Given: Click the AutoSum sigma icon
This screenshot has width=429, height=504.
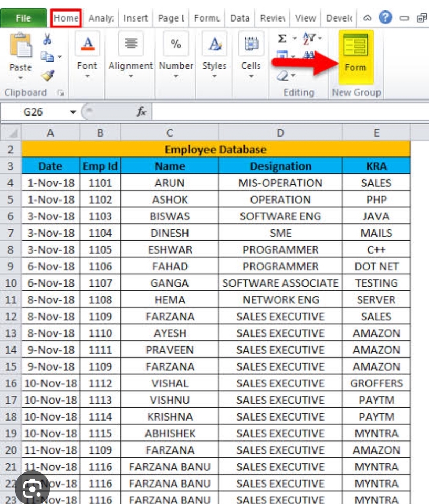Looking at the screenshot, I should point(282,38).
